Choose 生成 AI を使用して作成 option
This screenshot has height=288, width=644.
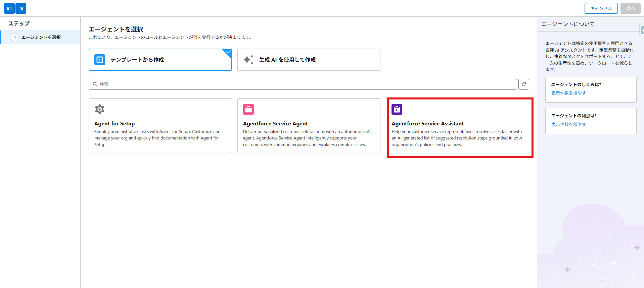click(x=287, y=60)
